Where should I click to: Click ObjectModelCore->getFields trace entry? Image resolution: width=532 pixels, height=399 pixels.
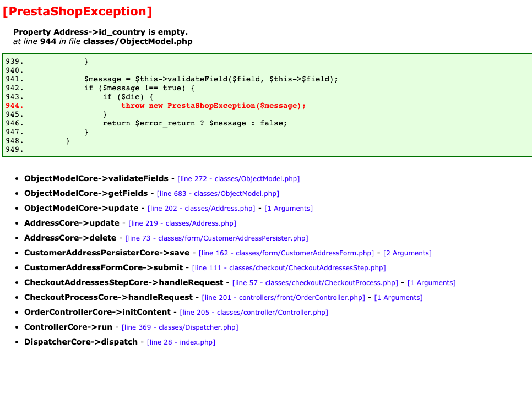tap(86, 194)
